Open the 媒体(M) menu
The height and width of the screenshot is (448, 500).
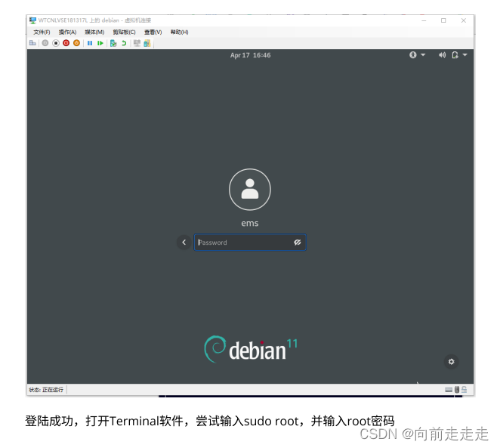coord(94,32)
